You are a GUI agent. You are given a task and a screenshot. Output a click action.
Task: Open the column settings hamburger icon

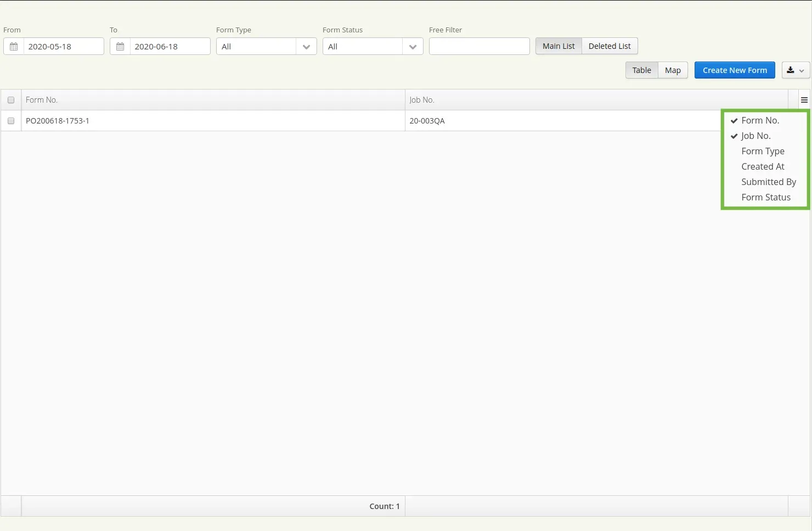pos(804,99)
